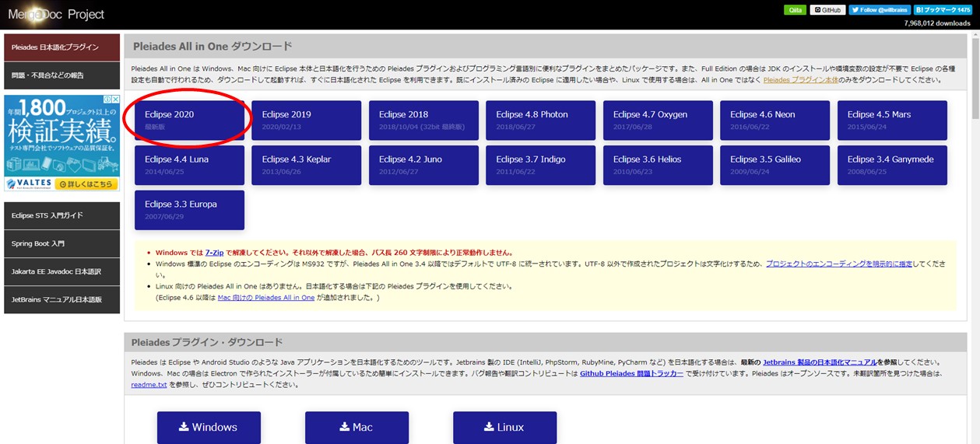The height and width of the screenshot is (444, 980).
Task: Select the Eclipse 2018 download tile
Action: pyautogui.click(x=423, y=120)
